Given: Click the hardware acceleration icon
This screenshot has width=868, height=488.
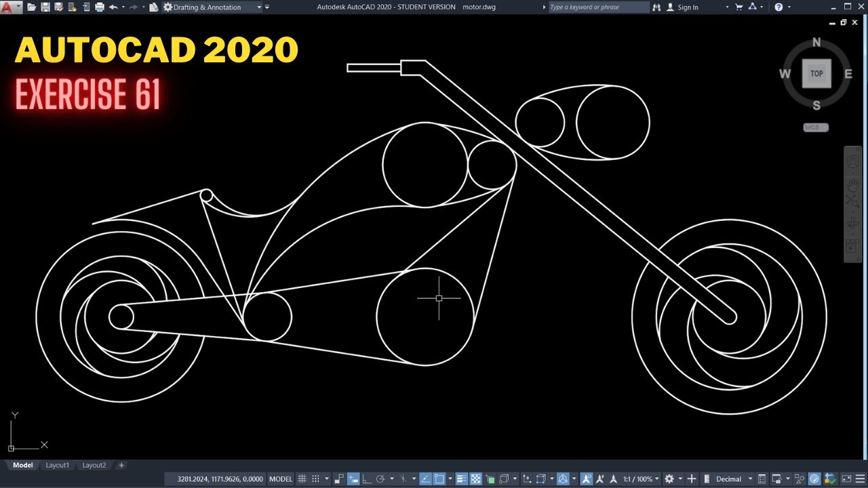Looking at the screenshot, I should tap(814, 479).
